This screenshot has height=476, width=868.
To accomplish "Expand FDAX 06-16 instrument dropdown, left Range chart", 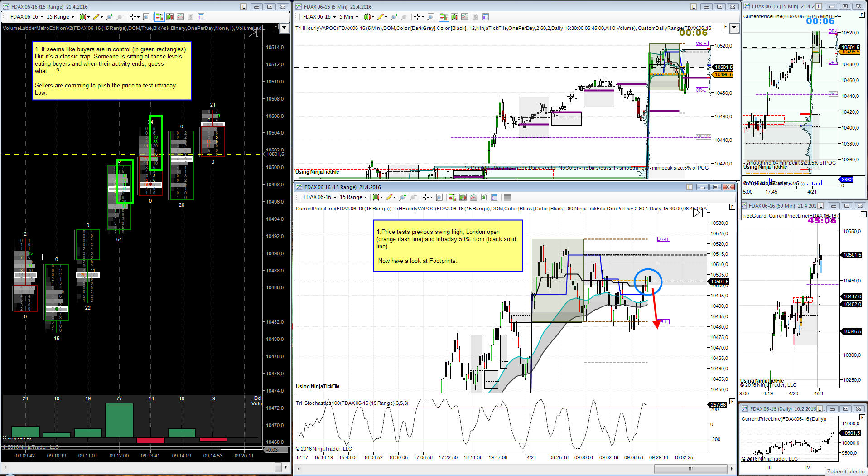I will (x=27, y=17).
